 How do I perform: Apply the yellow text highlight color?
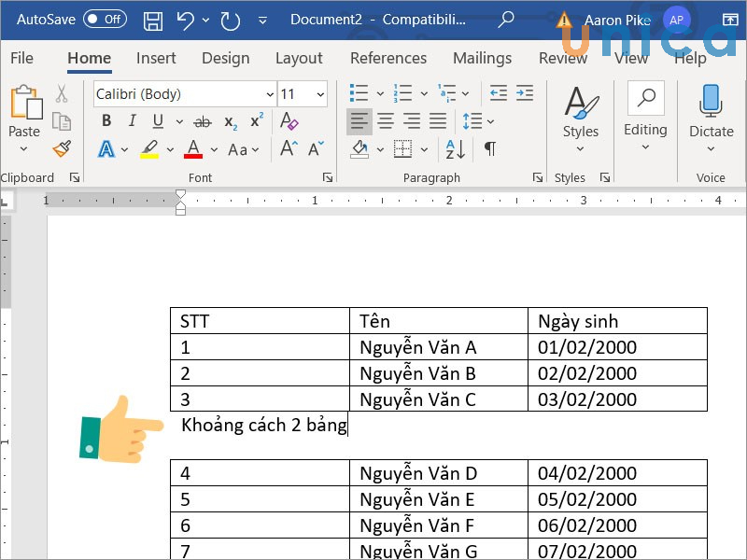tap(149, 149)
